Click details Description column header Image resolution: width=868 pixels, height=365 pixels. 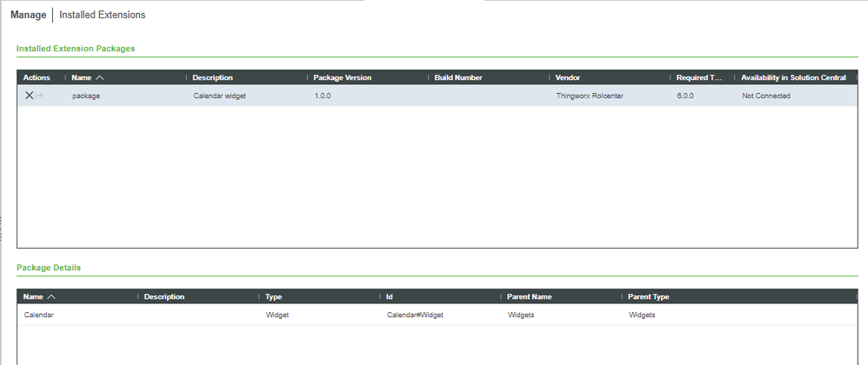pyautogui.click(x=164, y=296)
